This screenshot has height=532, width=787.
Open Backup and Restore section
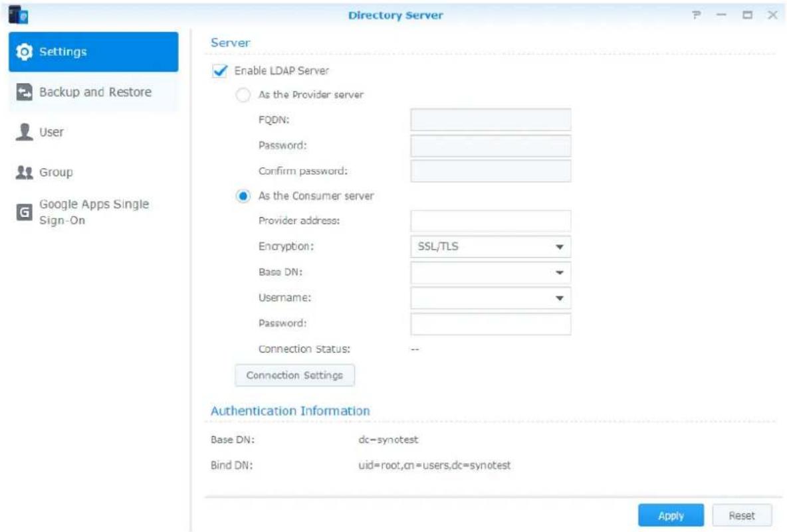pos(93,92)
